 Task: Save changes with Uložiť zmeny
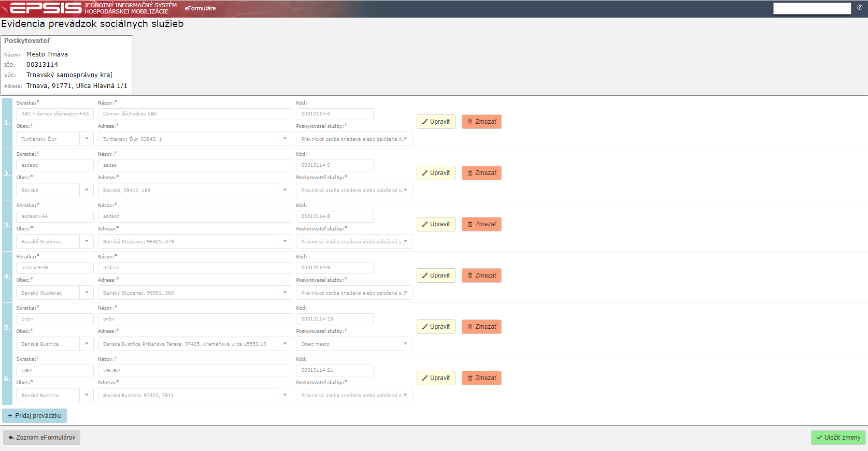pos(838,438)
